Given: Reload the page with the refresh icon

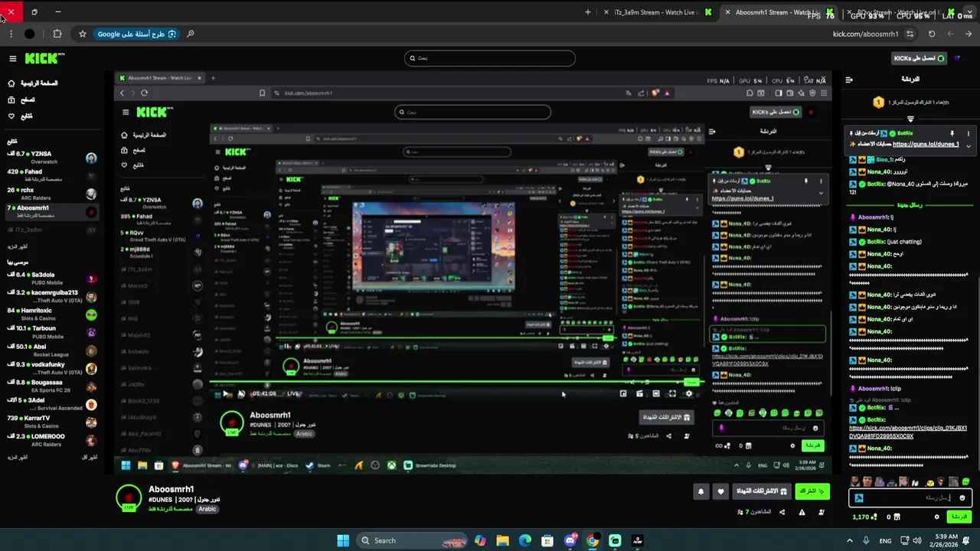Looking at the screenshot, I should [932, 34].
